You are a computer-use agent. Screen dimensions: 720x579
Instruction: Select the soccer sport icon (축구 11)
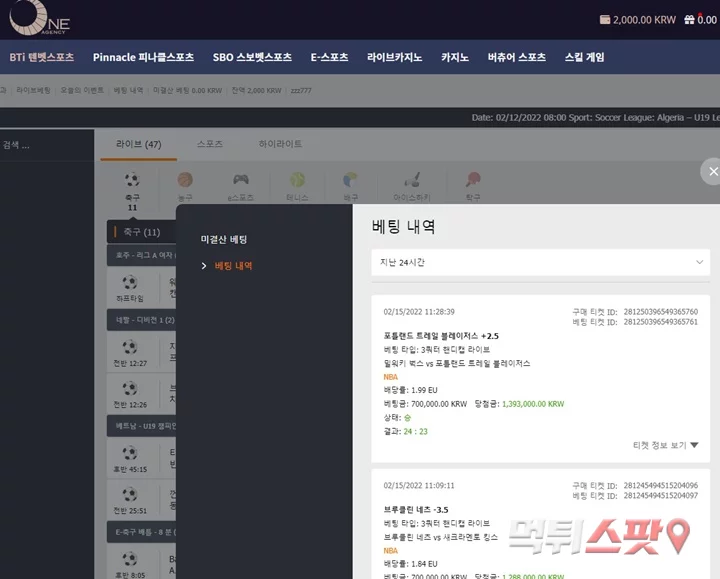tap(132, 180)
